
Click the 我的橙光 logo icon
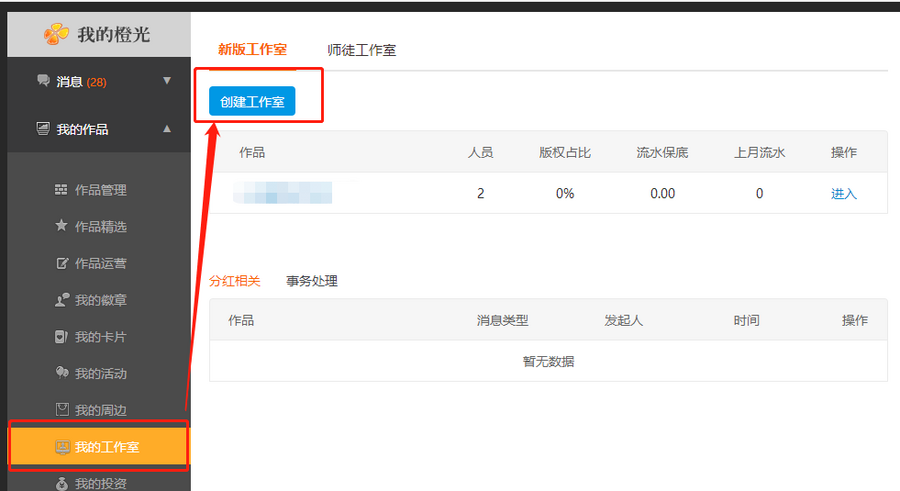point(56,34)
